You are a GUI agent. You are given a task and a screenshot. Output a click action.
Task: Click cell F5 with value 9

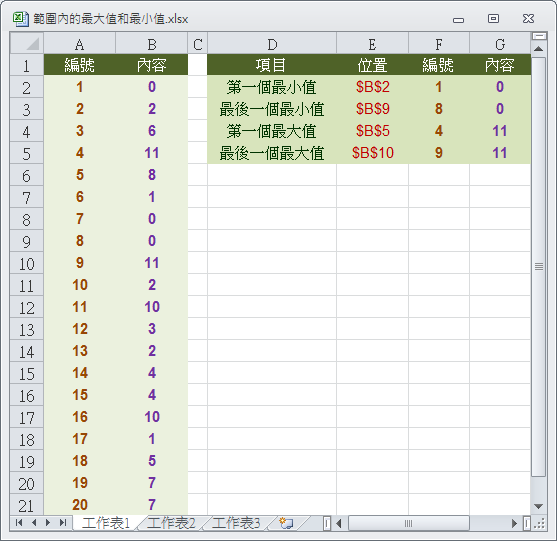pos(439,153)
